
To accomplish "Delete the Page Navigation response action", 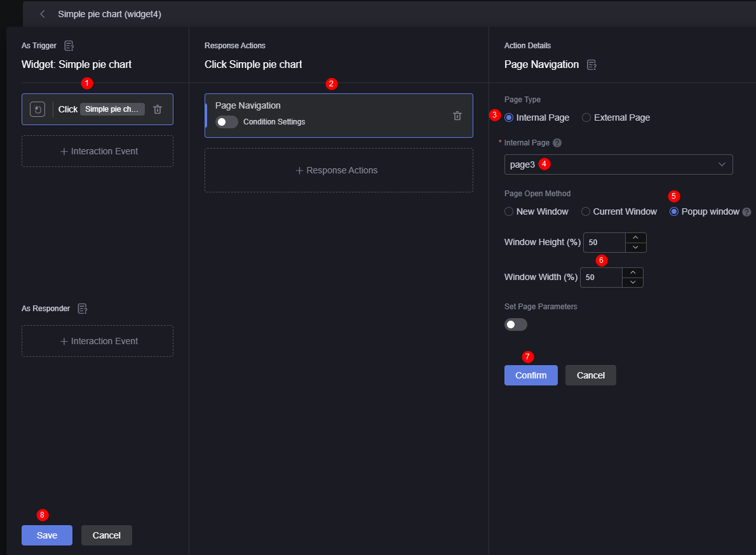I will (x=457, y=116).
